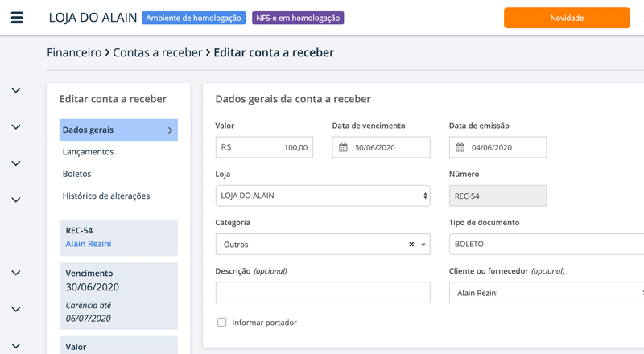The width and height of the screenshot is (644, 354).
Task: Click the orange Novidade button
Action: (x=566, y=18)
